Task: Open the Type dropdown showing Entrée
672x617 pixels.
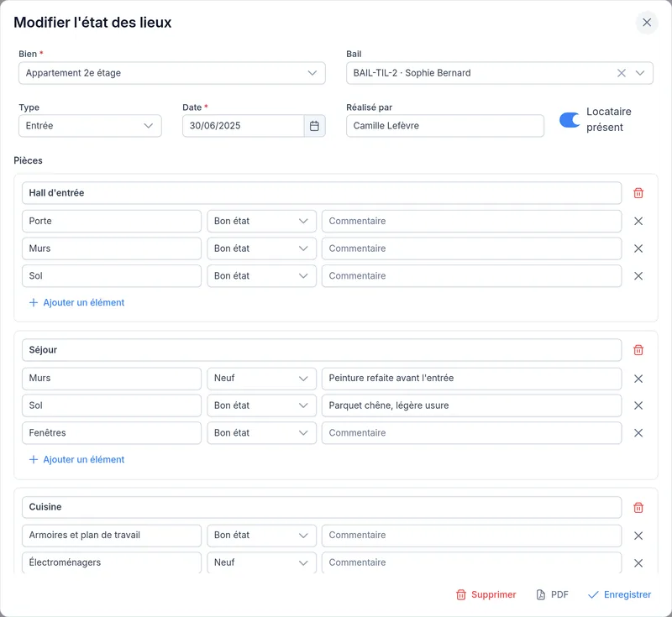Action: click(90, 126)
